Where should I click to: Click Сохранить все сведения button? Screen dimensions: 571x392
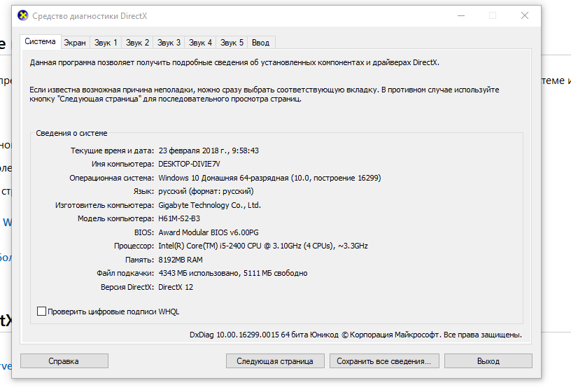(384, 361)
